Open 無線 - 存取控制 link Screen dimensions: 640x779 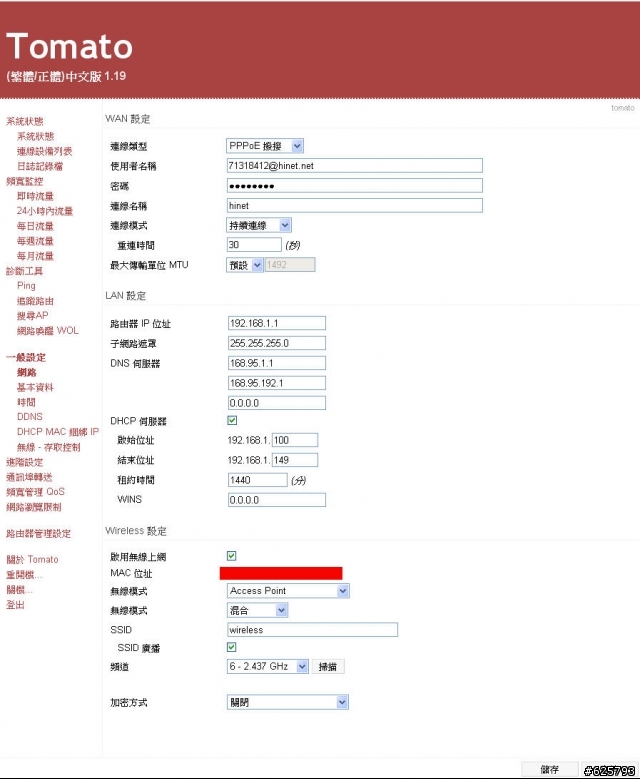(48, 447)
